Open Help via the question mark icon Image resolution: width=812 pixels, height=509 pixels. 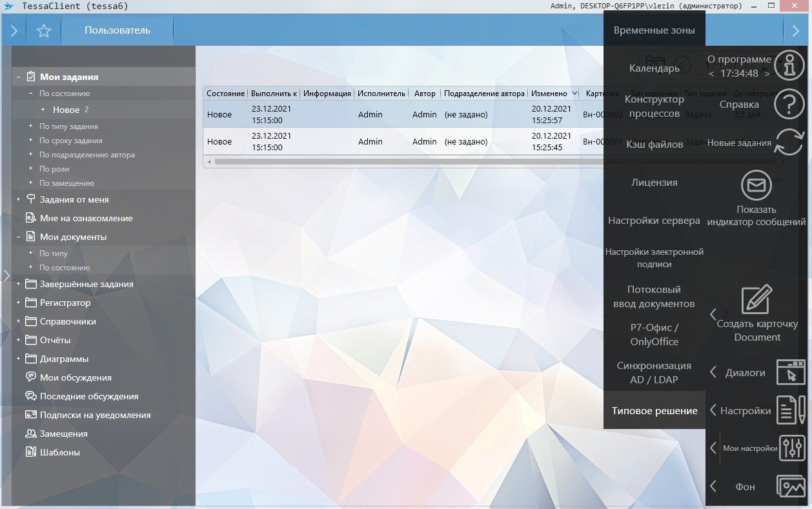tap(789, 105)
